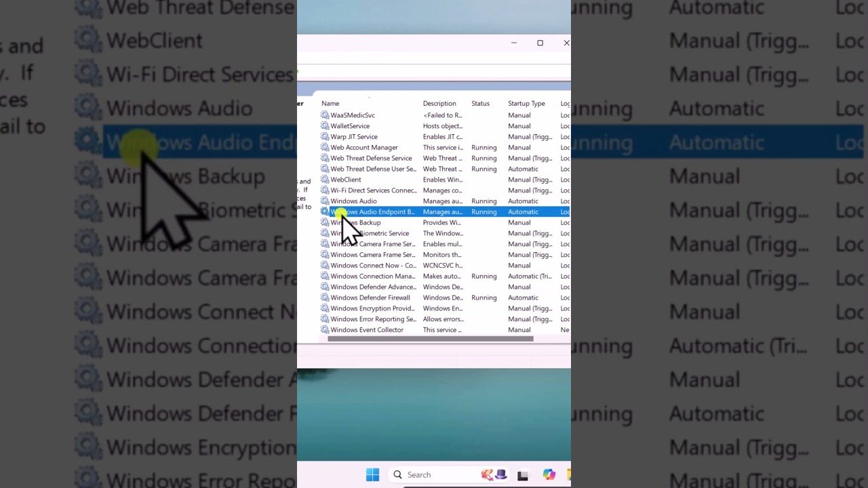
Task: Select Windows Connection Manager service name
Action: tap(372, 277)
